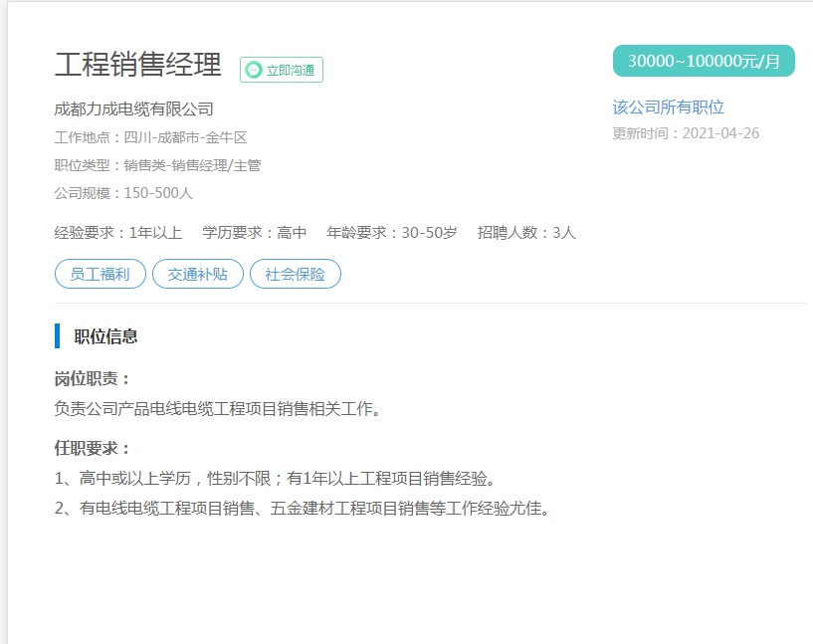Click the 立即沟通 chat button

(281, 70)
